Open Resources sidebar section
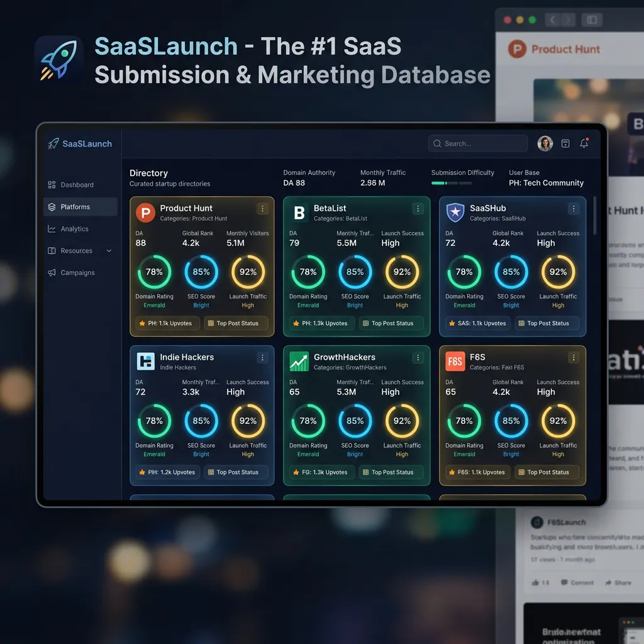This screenshot has width=644, height=644. 80,250
